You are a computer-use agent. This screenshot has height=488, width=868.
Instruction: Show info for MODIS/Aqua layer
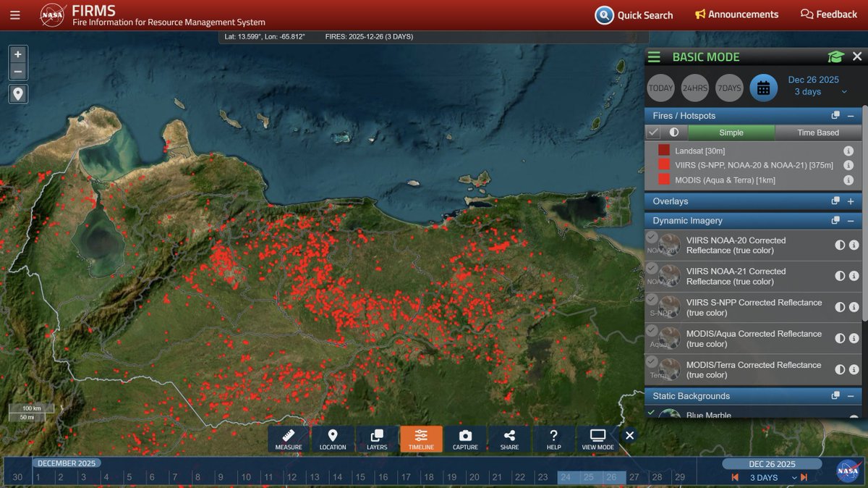tap(854, 339)
